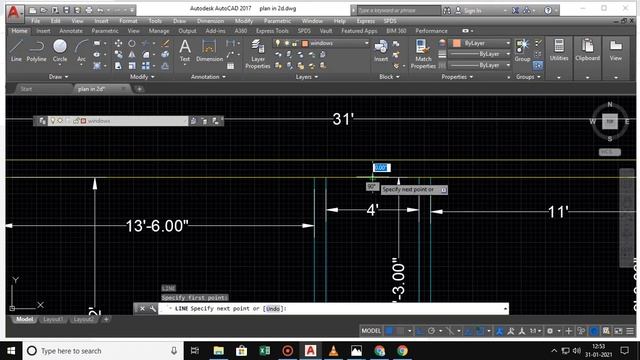Click the command line wrench icon
The height and width of the screenshot is (360, 640).
coord(153,309)
